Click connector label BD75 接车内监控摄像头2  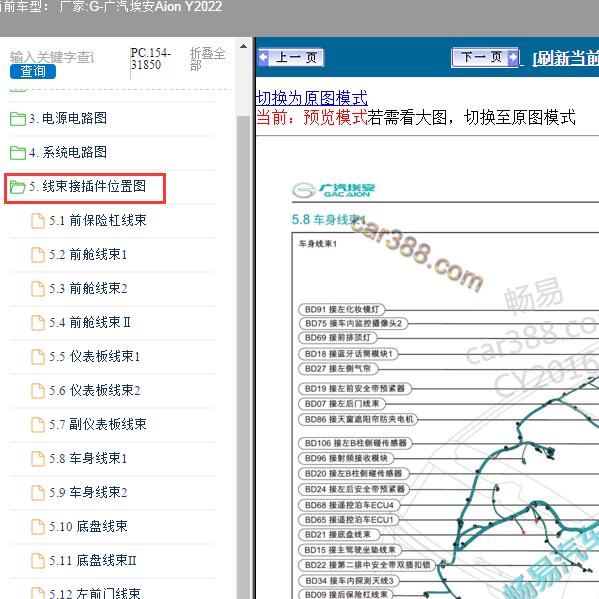point(353,324)
